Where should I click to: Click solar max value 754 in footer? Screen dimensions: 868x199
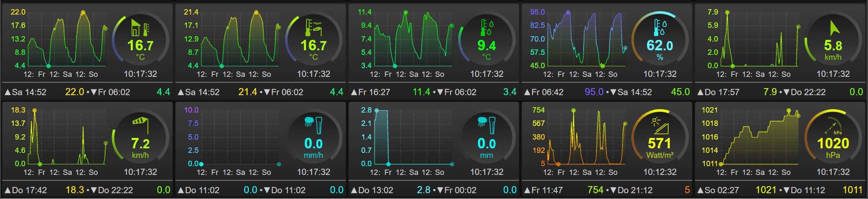pyautogui.click(x=595, y=190)
